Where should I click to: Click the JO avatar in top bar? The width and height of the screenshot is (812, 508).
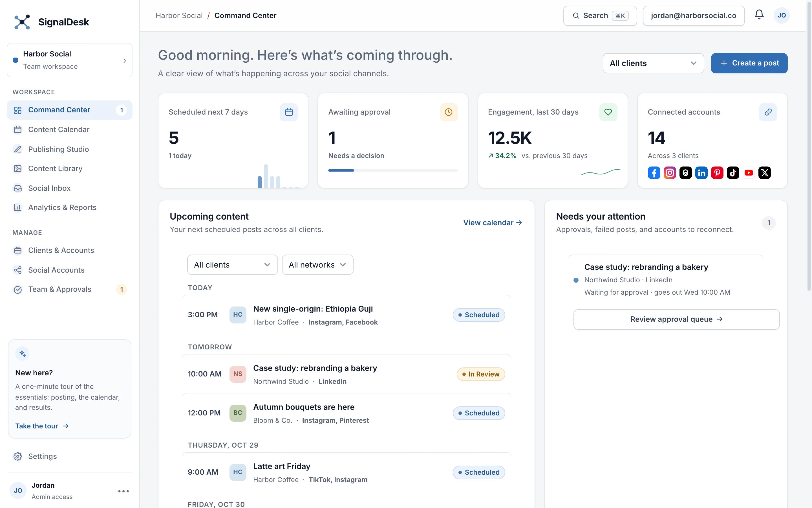[x=782, y=16]
